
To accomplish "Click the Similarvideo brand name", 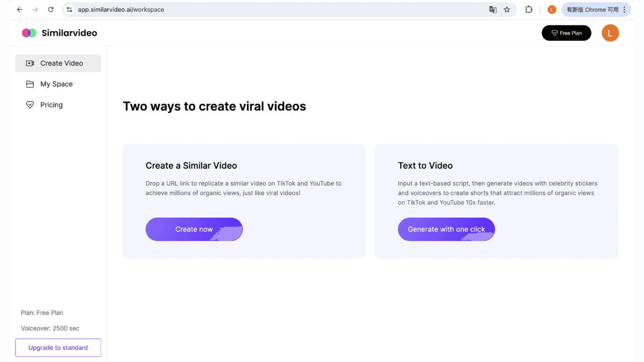I will 69,33.
